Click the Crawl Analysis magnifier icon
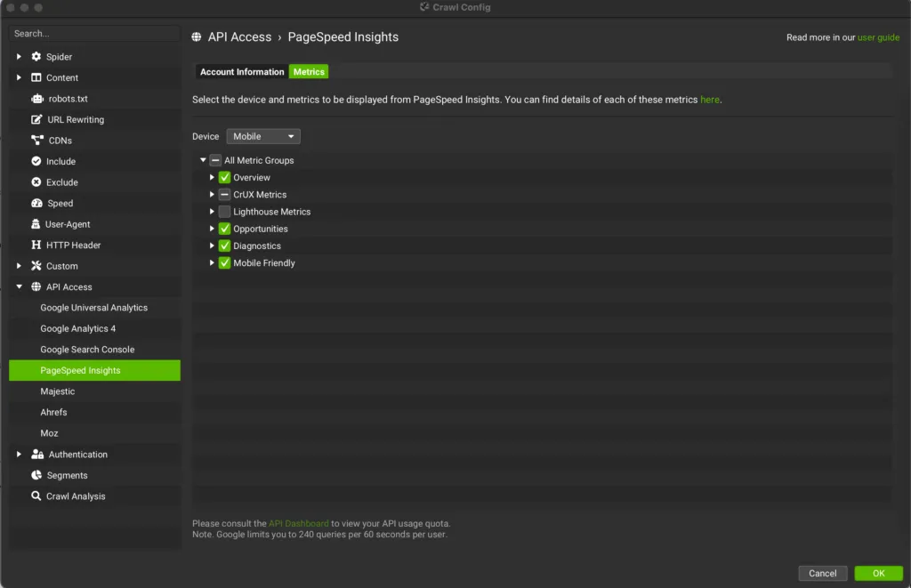 (36, 495)
